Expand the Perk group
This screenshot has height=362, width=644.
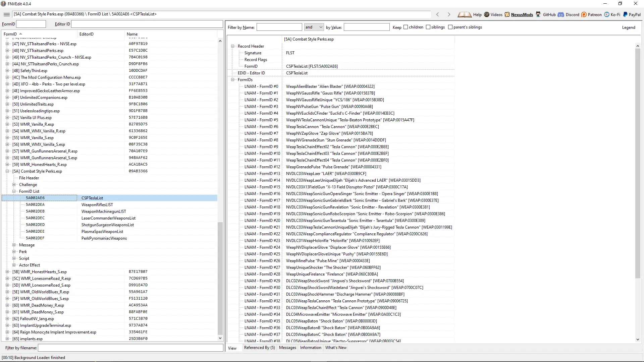[x=14, y=252]
